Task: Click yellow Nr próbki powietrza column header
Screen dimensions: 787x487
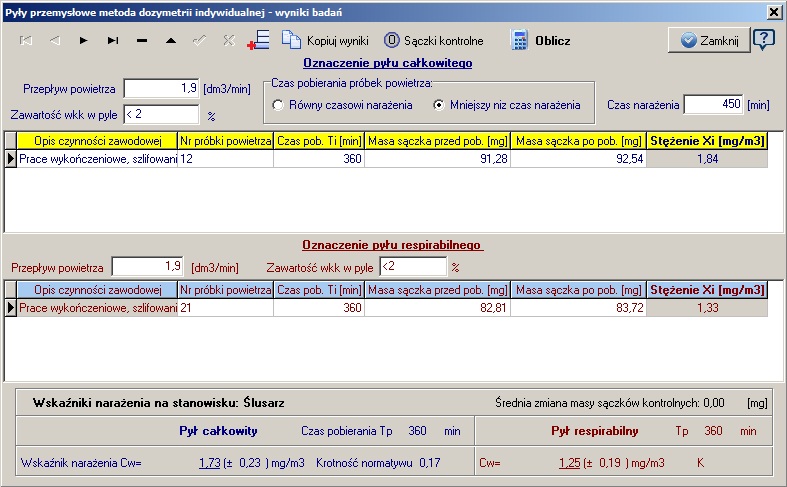Action: [x=226, y=141]
